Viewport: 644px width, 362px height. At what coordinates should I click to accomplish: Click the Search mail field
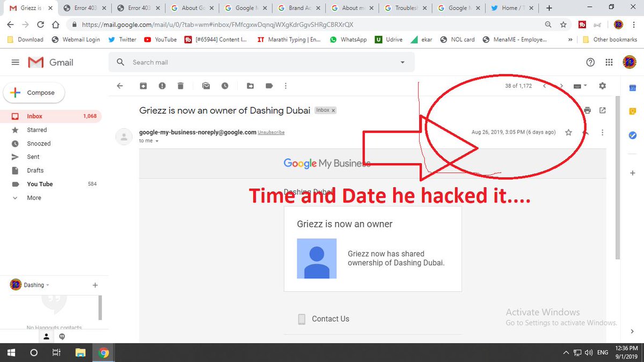pyautogui.click(x=261, y=62)
